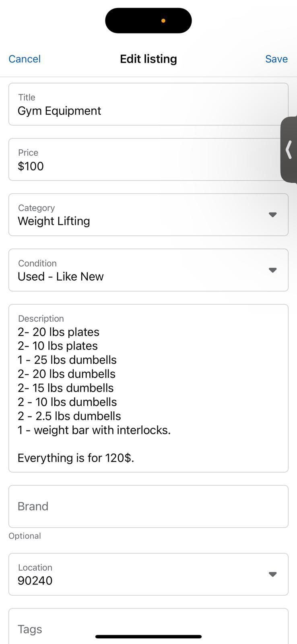Click the Category dropdown arrow icon

click(x=272, y=215)
